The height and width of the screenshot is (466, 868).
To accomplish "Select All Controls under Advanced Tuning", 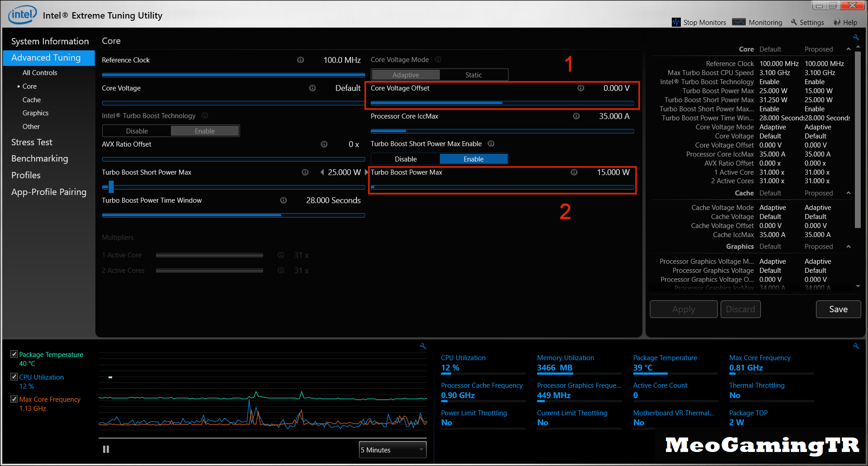I will (x=40, y=72).
